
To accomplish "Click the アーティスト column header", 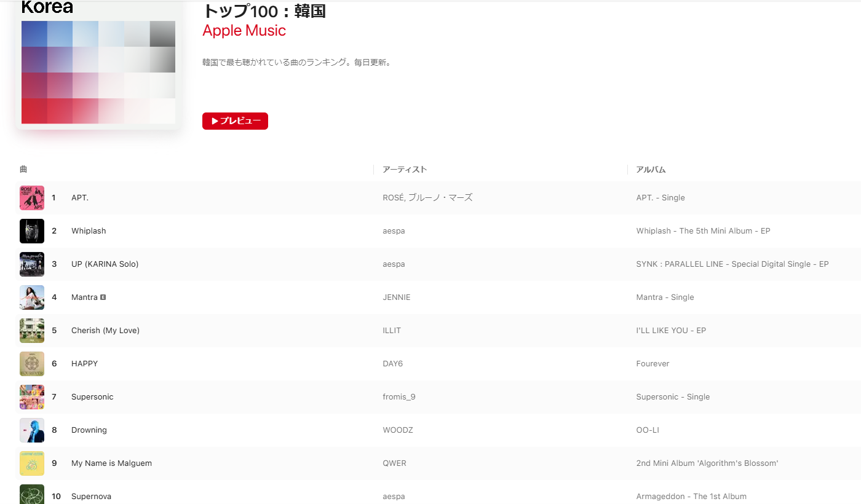I will [x=405, y=170].
